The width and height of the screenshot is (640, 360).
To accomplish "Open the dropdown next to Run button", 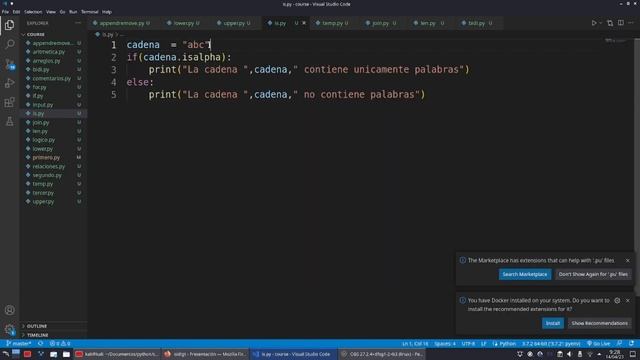I will 601,23.
